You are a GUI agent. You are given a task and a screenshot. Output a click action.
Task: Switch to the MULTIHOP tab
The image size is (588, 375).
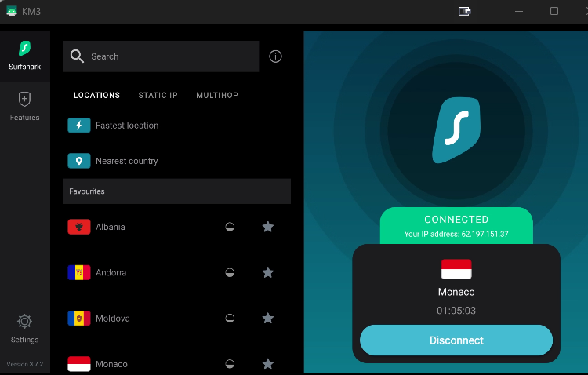(217, 96)
